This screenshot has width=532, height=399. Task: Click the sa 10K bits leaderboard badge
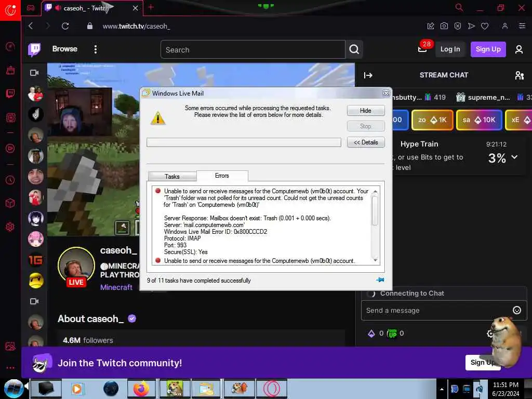point(479,120)
